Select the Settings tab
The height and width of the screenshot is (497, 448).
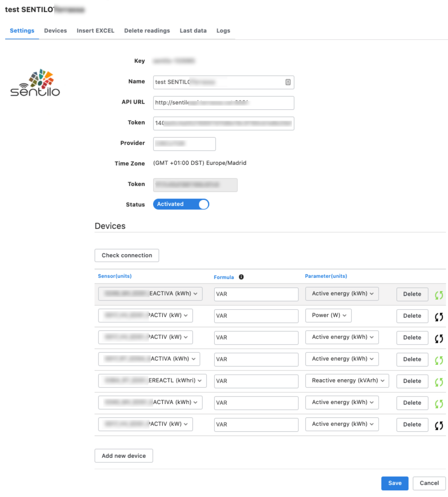pyautogui.click(x=22, y=31)
